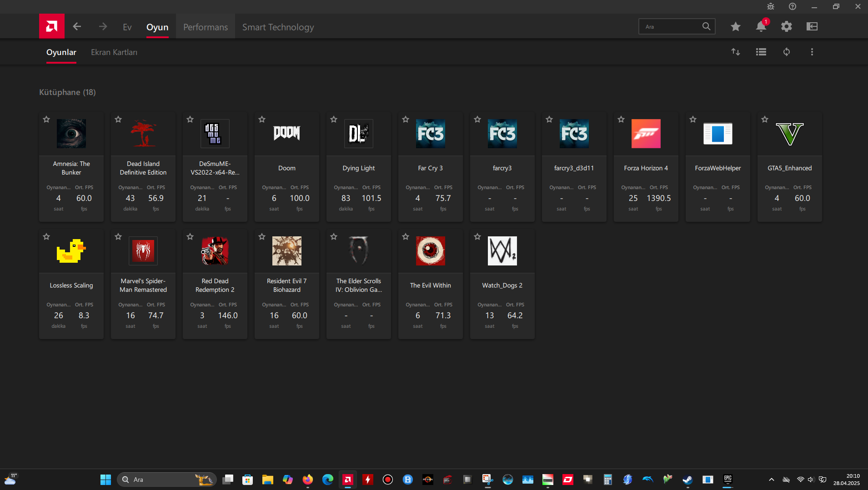The width and height of the screenshot is (868, 490).
Task: Open File Explorer from taskbar
Action: 267,480
